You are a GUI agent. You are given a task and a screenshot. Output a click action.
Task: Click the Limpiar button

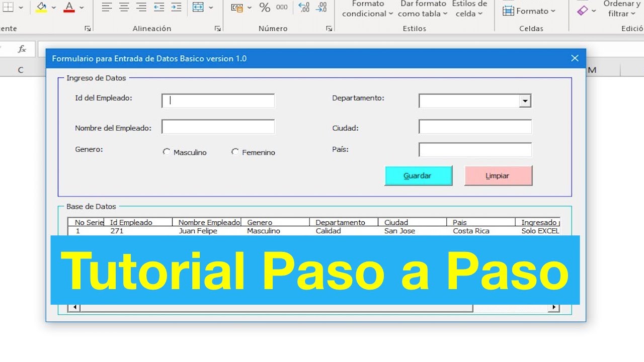(498, 175)
